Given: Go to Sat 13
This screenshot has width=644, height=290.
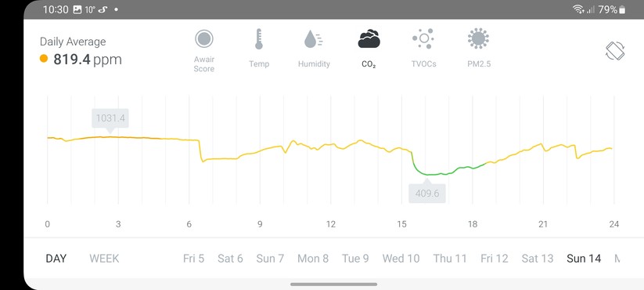Looking at the screenshot, I should click(538, 259).
